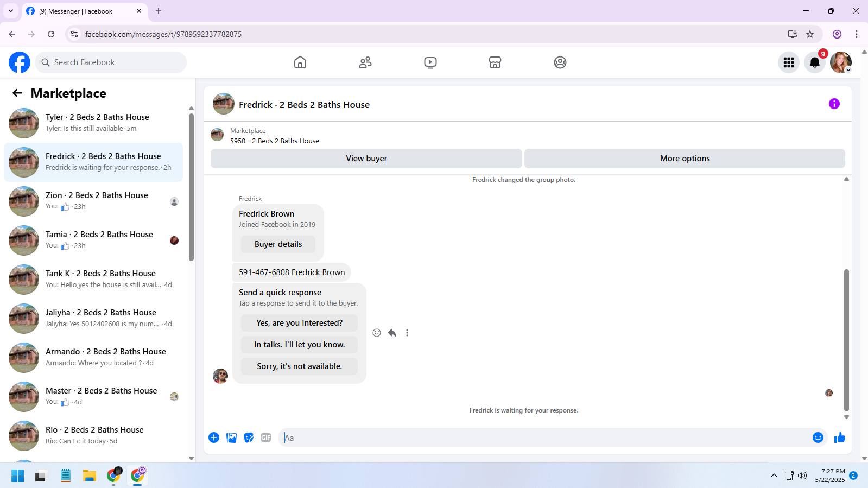This screenshot has width=868, height=488.
Task: Open Windows Start menu
Action: point(18,476)
